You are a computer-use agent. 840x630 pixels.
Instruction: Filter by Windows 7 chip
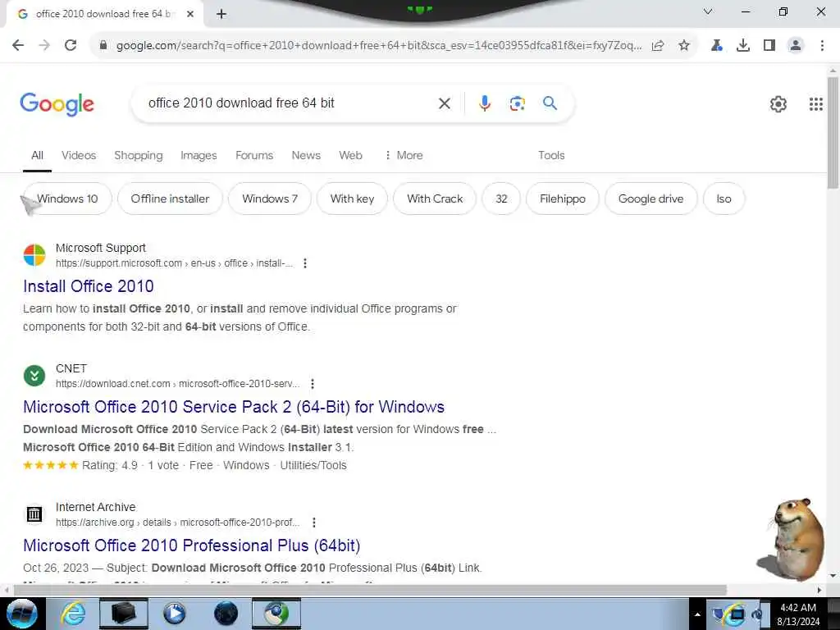point(269,199)
